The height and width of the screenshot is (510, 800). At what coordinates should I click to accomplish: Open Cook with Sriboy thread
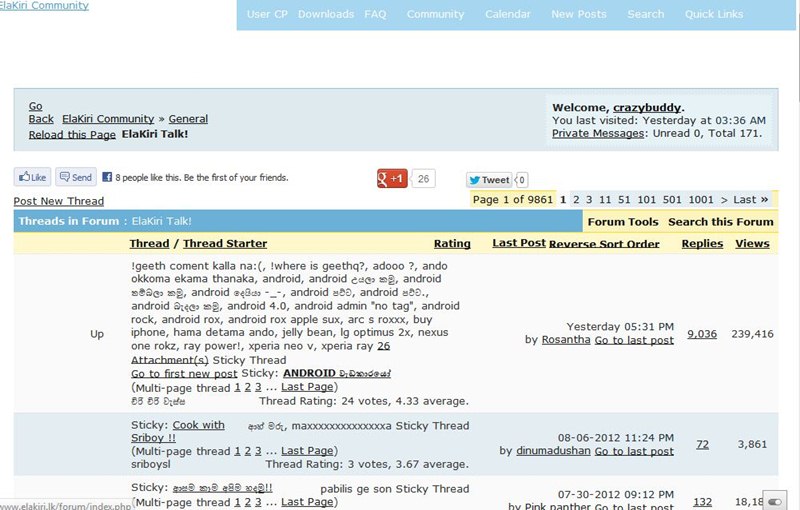178,431
